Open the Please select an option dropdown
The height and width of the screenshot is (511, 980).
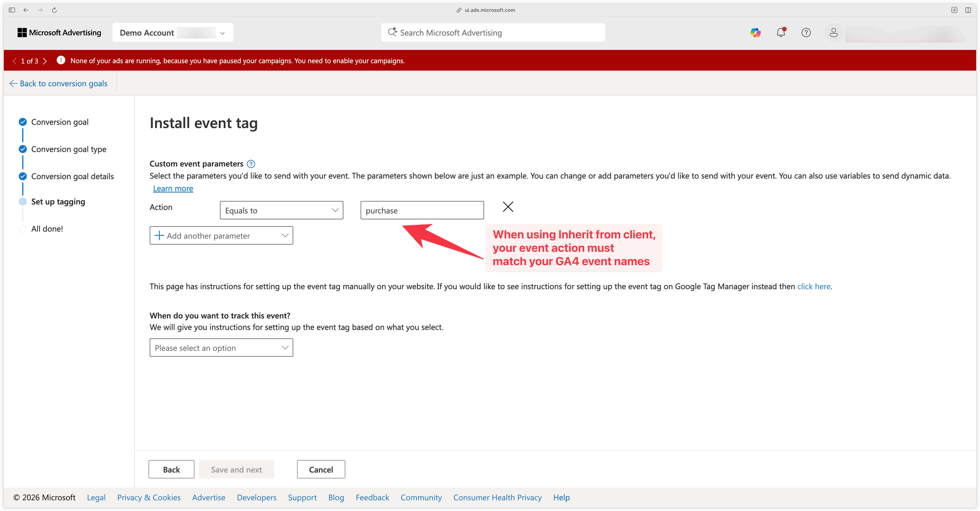(x=221, y=347)
